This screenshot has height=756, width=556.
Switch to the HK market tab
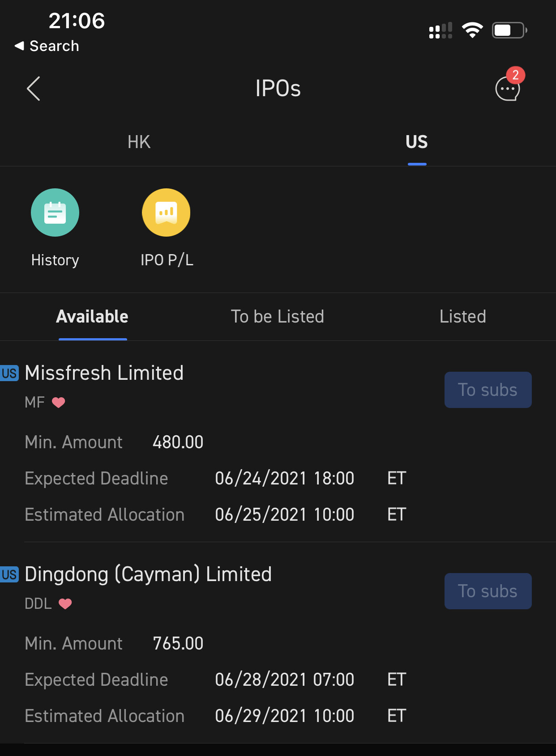(139, 142)
